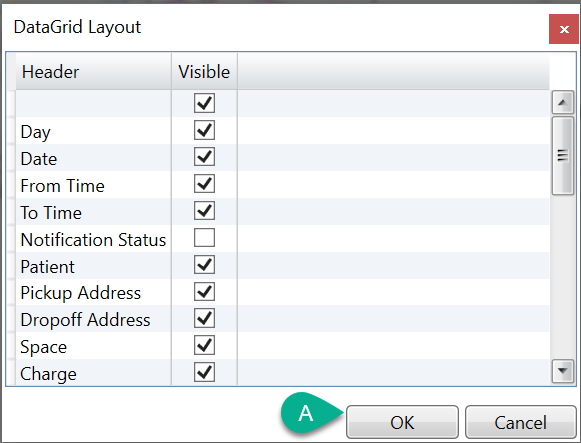Toggle Dropoff Address visibility checkbox
This screenshot has width=581, height=443.
204,319
